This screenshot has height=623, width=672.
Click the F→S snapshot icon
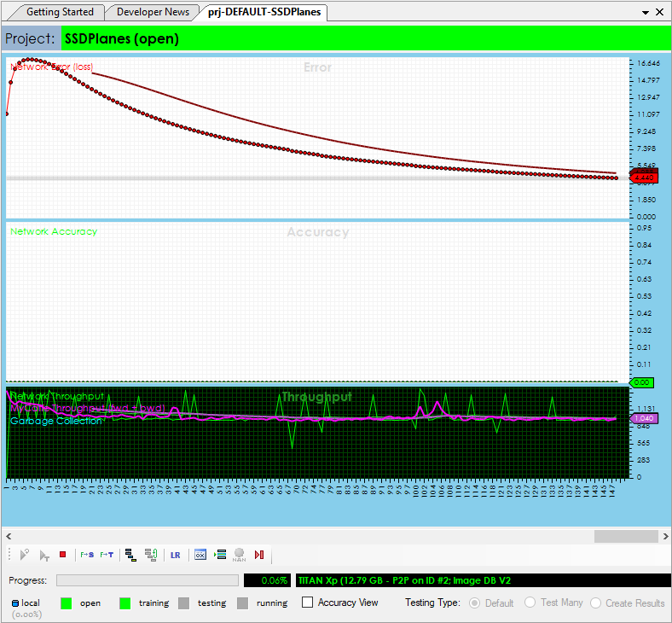pyautogui.click(x=87, y=555)
